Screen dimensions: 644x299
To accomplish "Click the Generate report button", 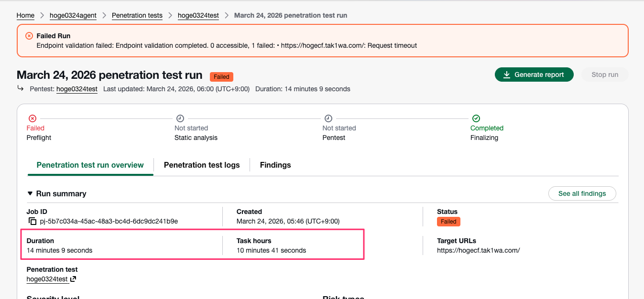I will (x=534, y=75).
